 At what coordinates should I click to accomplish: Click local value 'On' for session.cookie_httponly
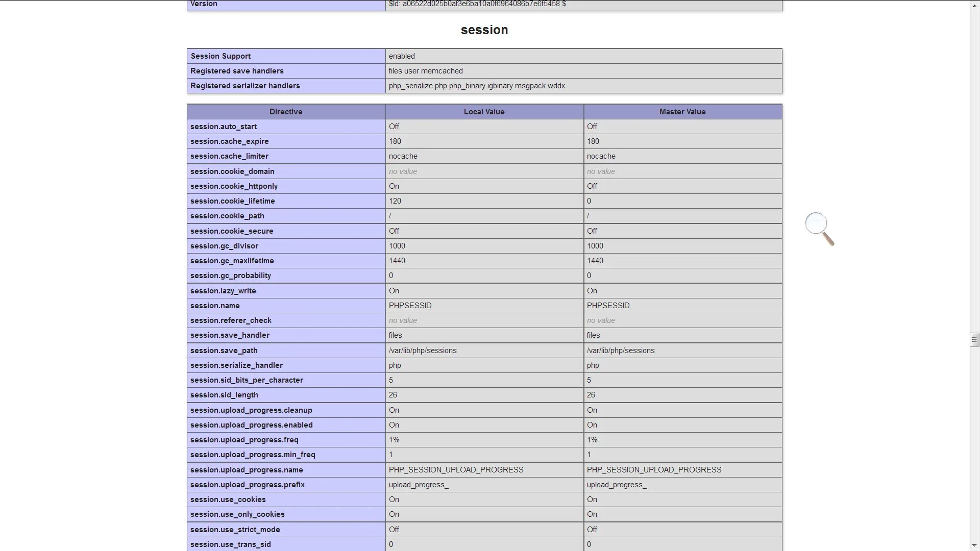(x=394, y=186)
